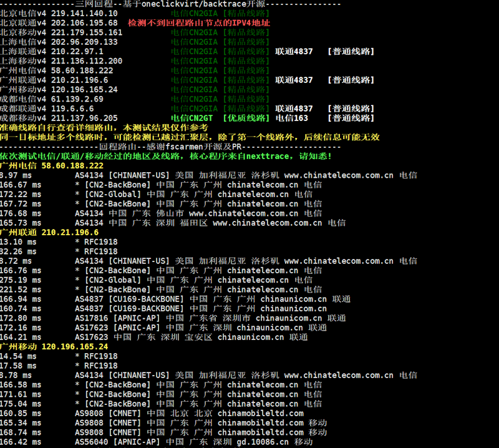Select the yellow note starting "准确线路自行查看"
Viewport: 499px width, 448px height.
pyautogui.click(x=104, y=128)
